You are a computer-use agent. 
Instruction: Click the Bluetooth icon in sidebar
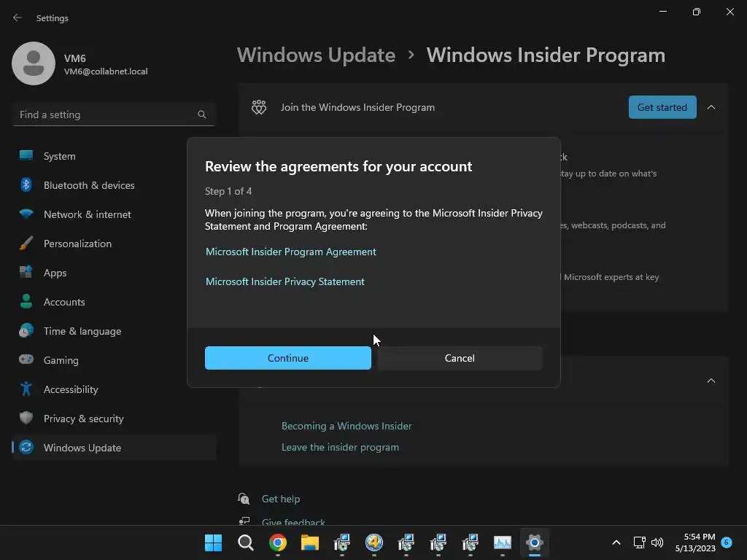(26, 184)
